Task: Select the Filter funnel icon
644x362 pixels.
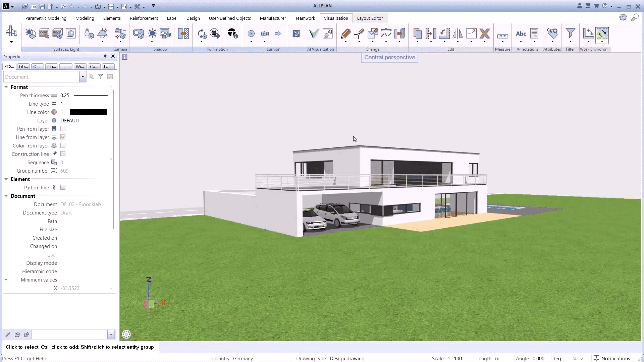Action: pyautogui.click(x=570, y=33)
